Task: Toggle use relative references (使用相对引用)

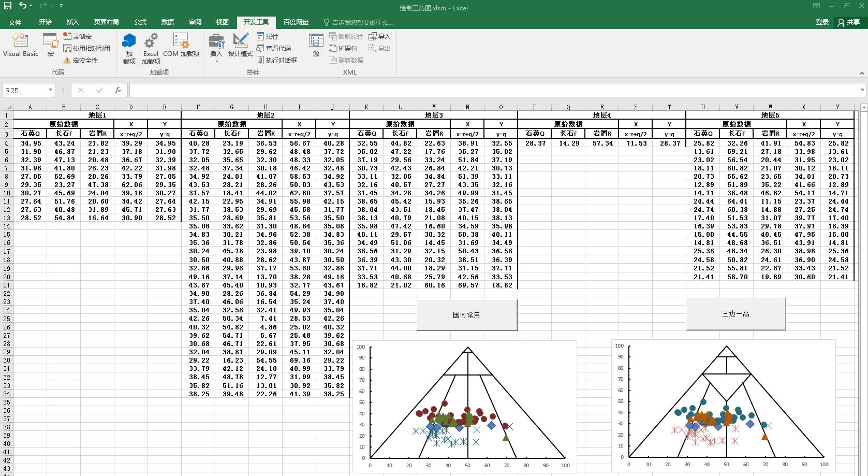Action: (87, 48)
